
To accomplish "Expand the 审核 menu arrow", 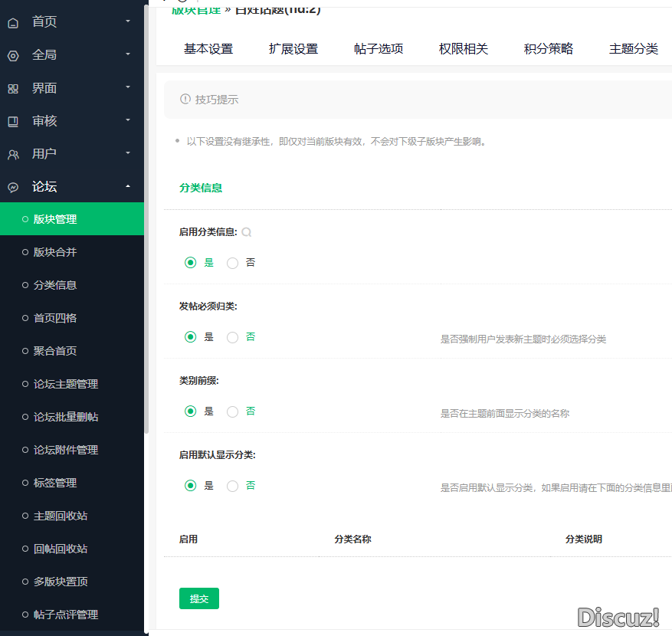I will pos(128,120).
